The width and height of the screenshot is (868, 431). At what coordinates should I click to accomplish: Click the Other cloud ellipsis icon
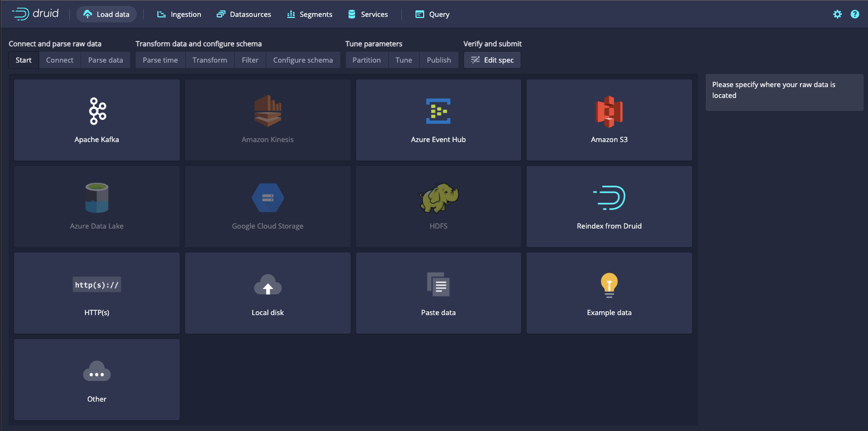(x=97, y=371)
